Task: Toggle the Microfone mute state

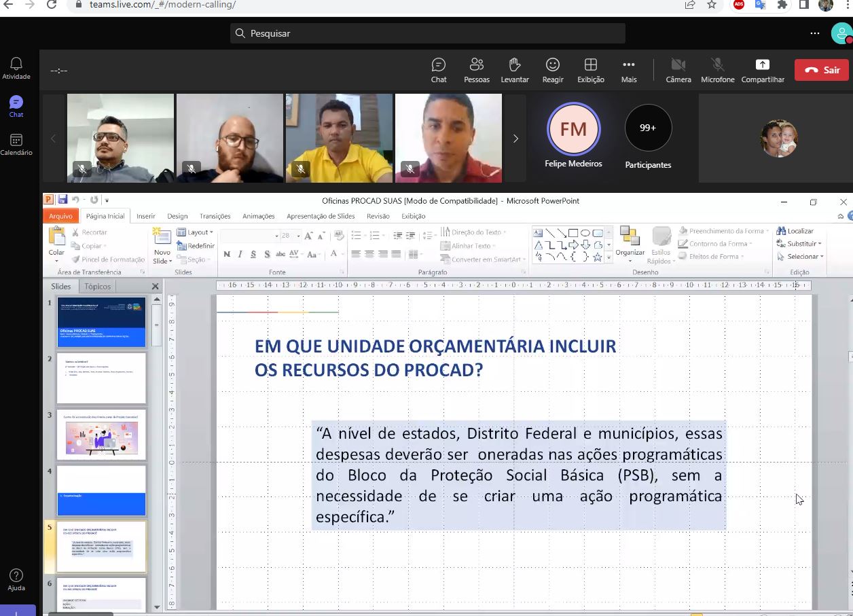Action: pos(717,70)
